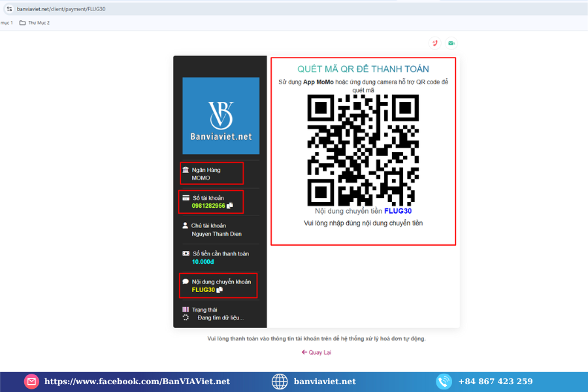This screenshot has height=392, width=588.
Task: Copy the account number 0981282956
Action: coord(230,206)
